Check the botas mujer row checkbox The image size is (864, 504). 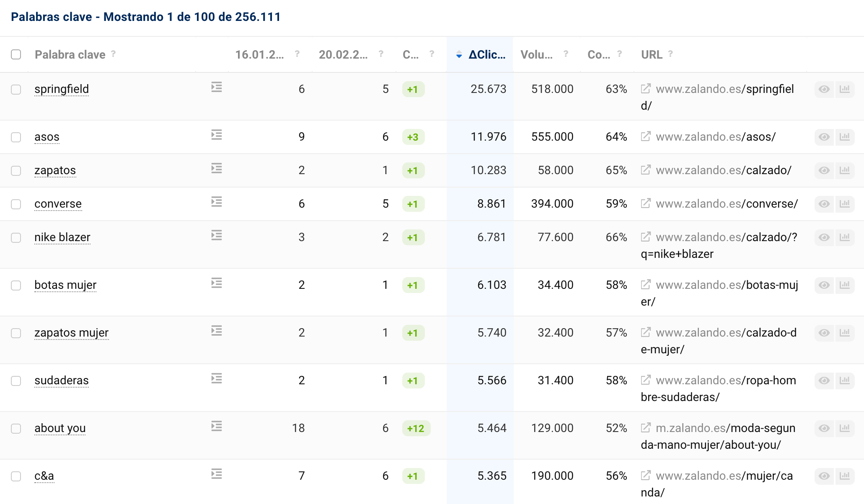[x=16, y=285]
